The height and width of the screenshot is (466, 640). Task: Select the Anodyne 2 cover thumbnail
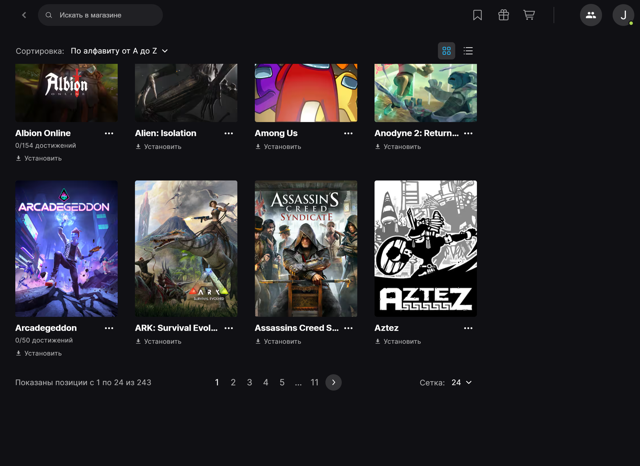[426, 93]
